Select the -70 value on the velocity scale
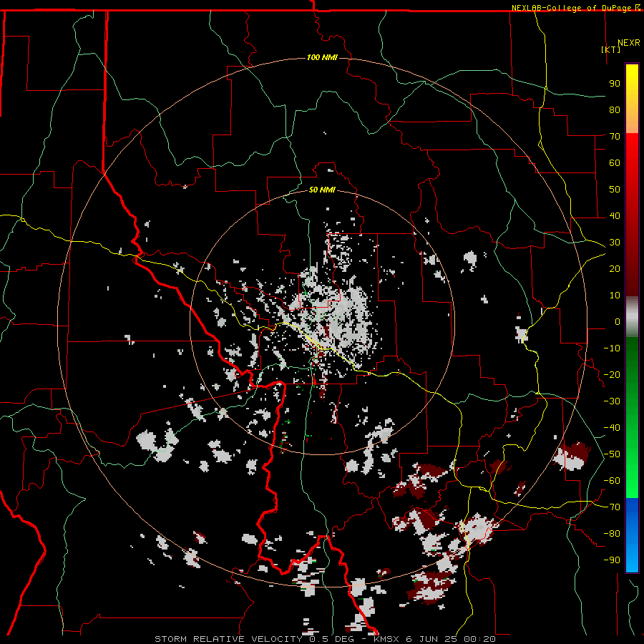 click(x=612, y=507)
